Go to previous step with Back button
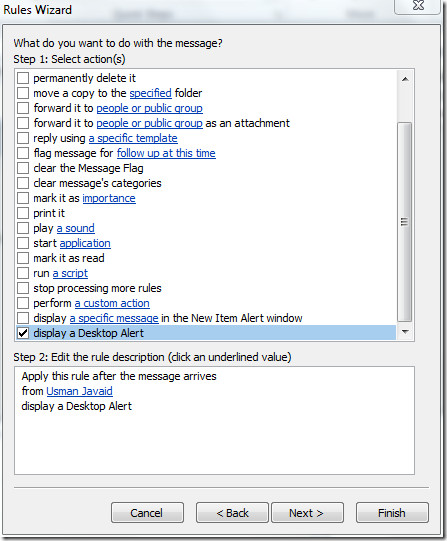The width and height of the screenshot is (447, 541). [x=232, y=513]
